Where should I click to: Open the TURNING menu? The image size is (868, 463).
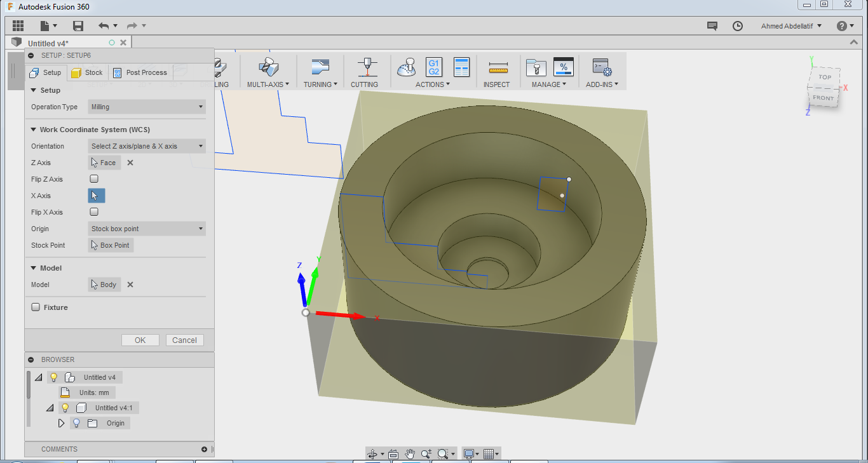pos(320,84)
